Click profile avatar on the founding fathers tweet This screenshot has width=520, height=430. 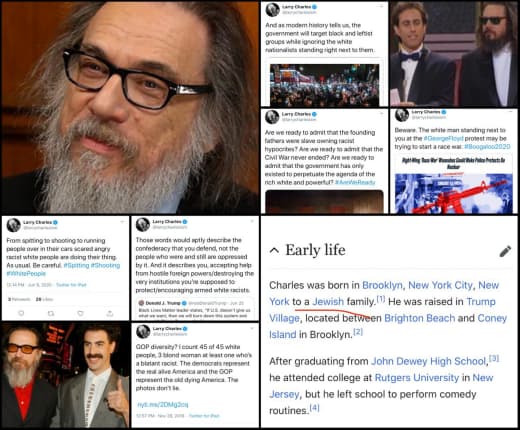(272, 117)
